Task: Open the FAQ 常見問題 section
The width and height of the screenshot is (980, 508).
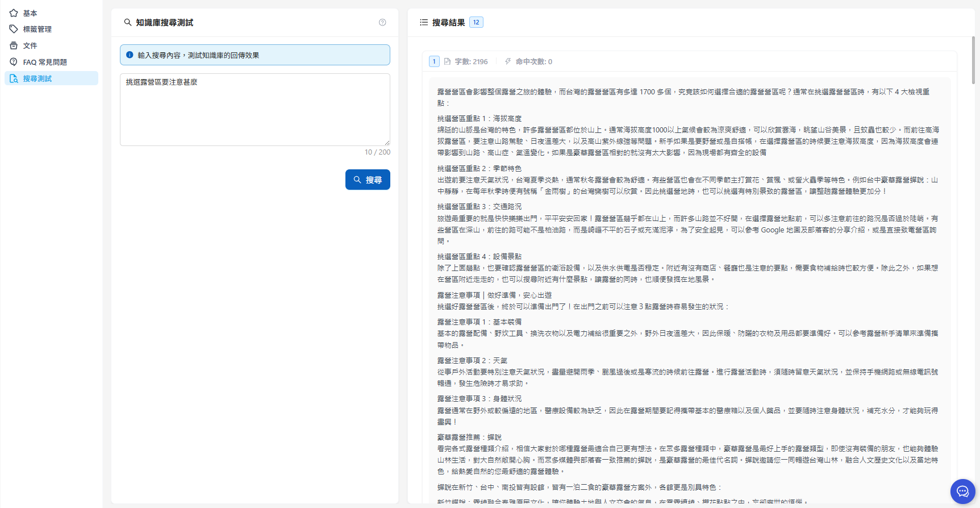Action: (x=45, y=62)
